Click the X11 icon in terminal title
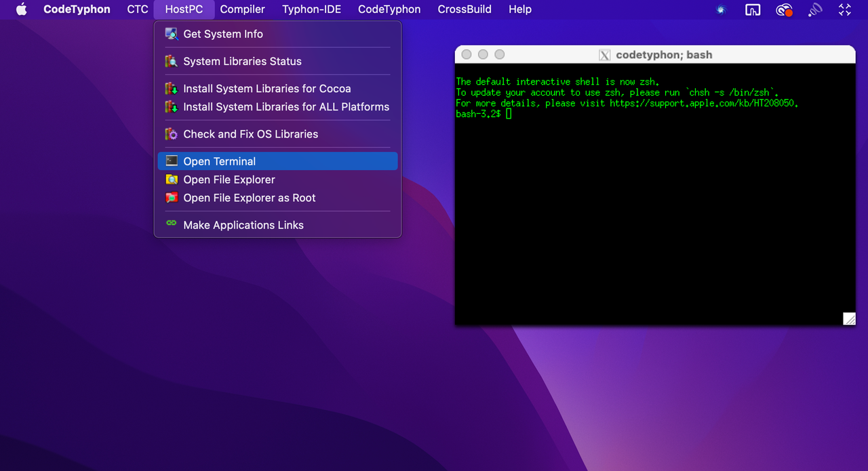 coord(605,55)
